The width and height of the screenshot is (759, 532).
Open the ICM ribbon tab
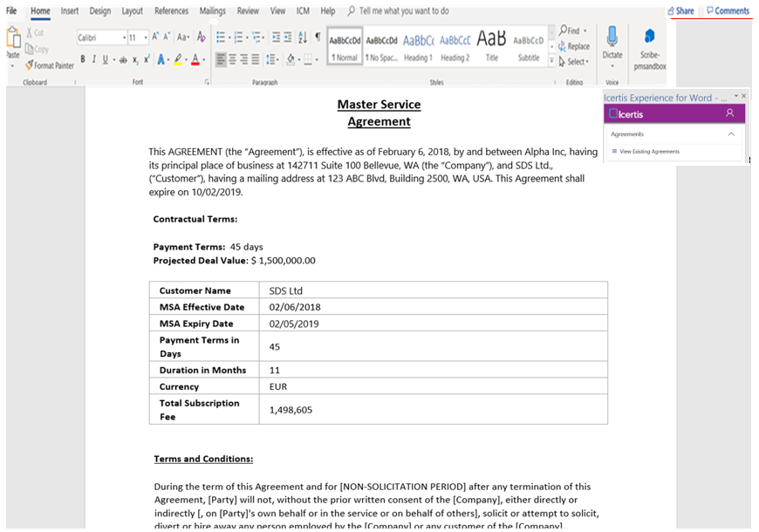tap(302, 11)
